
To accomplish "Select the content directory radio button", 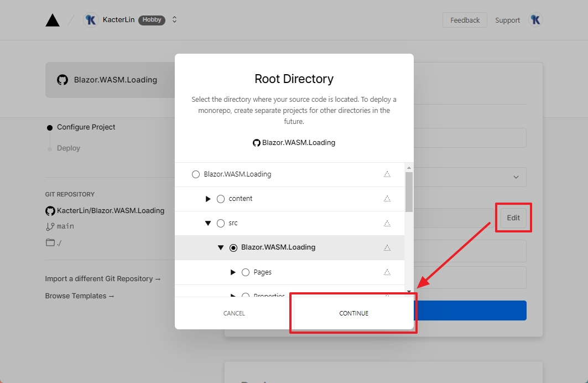I will tap(221, 199).
